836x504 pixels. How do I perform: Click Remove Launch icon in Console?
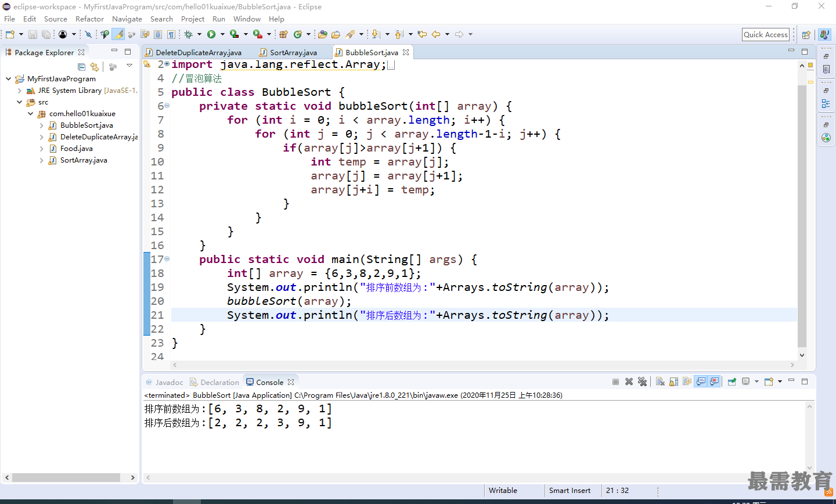(629, 381)
